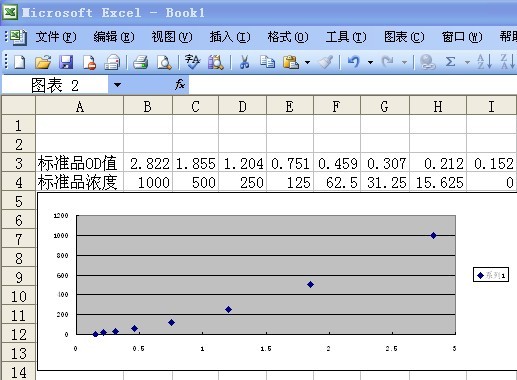The image size is (517, 380).
Task: Select column D header
Action: click(x=242, y=107)
